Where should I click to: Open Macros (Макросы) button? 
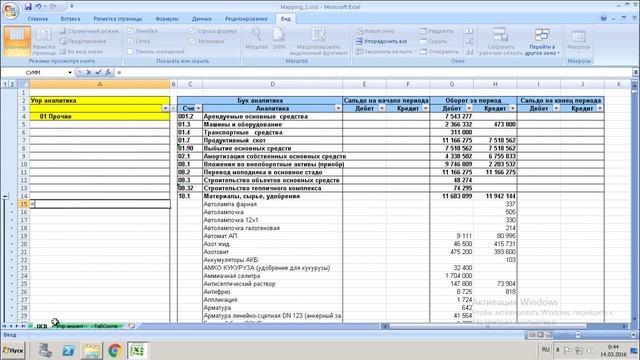point(579,41)
